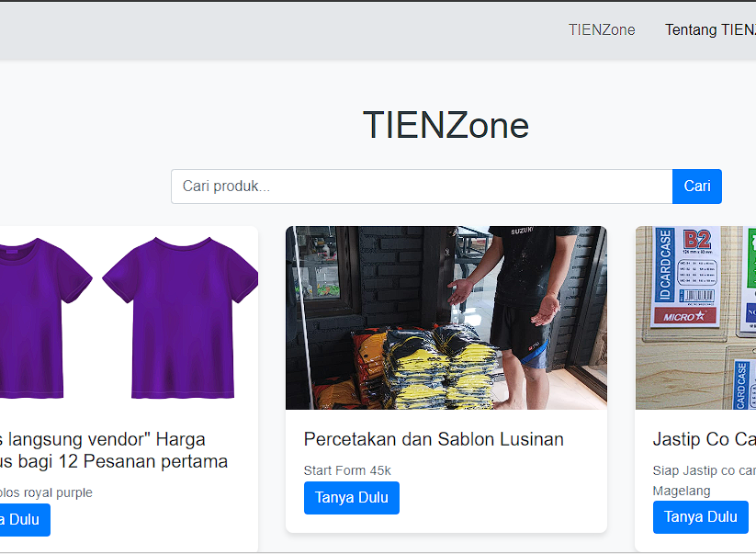
Task: Open the Tentang TIENZone nav item
Action: pyautogui.click(x=710, y=29)
